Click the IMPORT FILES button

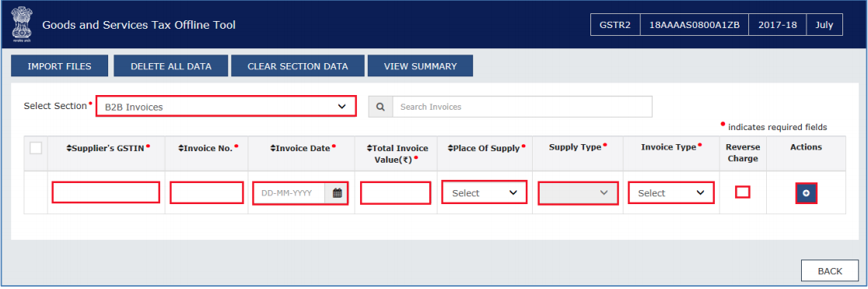point(59,66)
